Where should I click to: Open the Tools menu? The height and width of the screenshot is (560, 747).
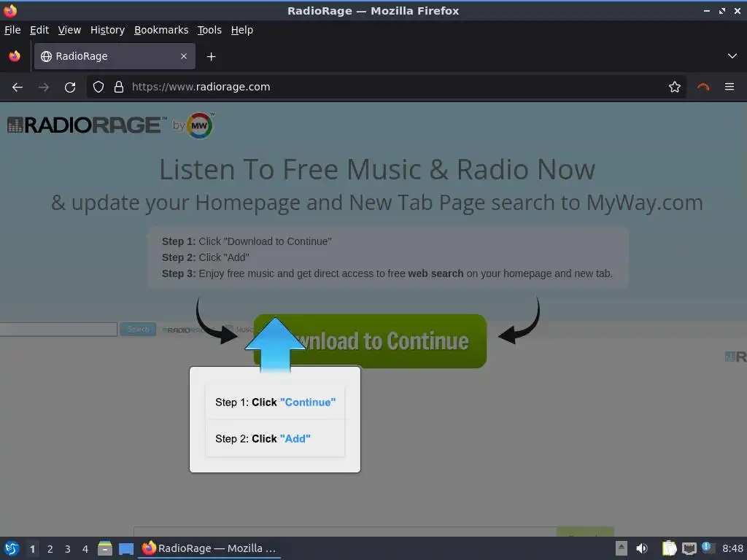tap(209, 30)
